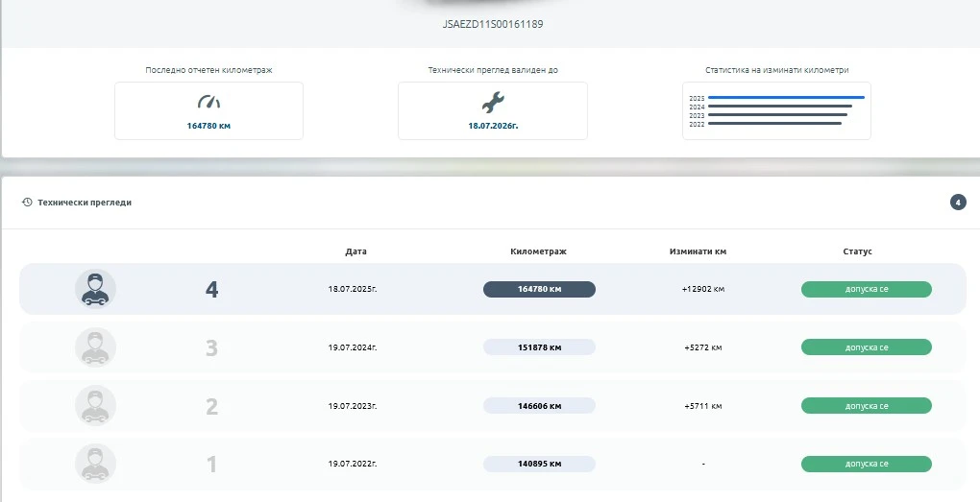
Task: Click the history clock icon beside Технически прегледи
Action: click(27, 203)
